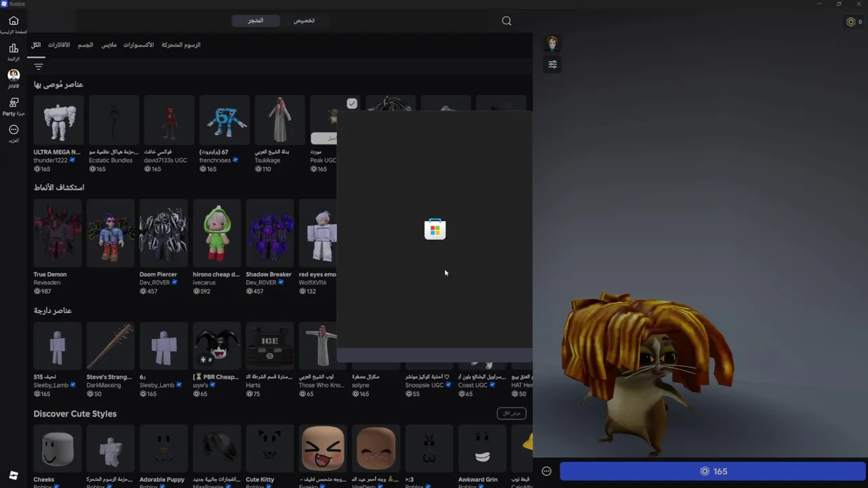Click the Robux balance icon

pos(851,22)
